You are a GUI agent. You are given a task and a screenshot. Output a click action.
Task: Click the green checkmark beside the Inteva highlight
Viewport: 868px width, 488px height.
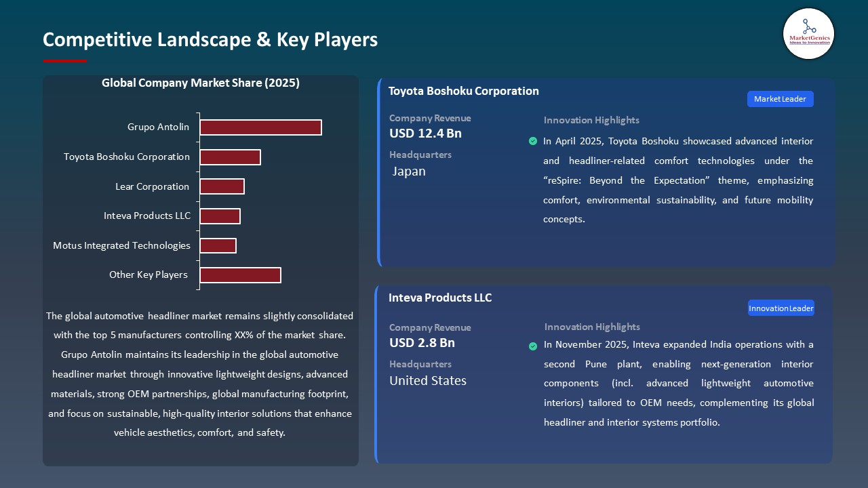coord(533,346)
